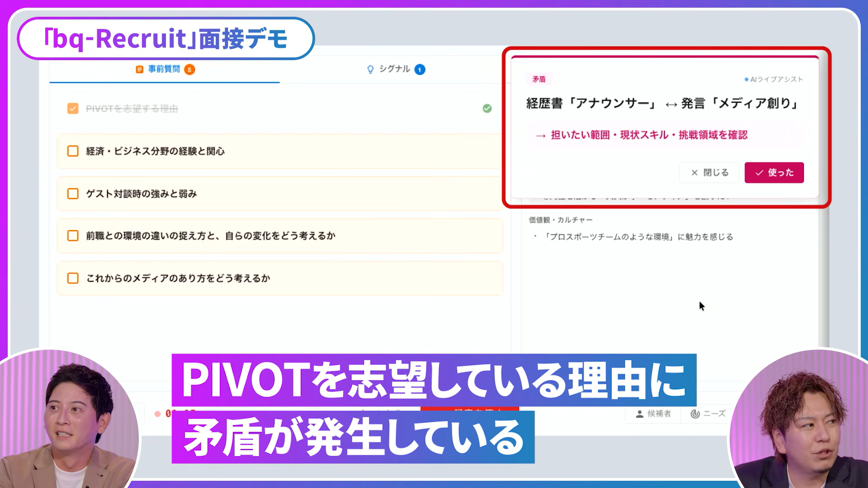Click the 経歴書「アナウンサー」 alert headline
The image size is (868, 488).
tap(662, 104)
